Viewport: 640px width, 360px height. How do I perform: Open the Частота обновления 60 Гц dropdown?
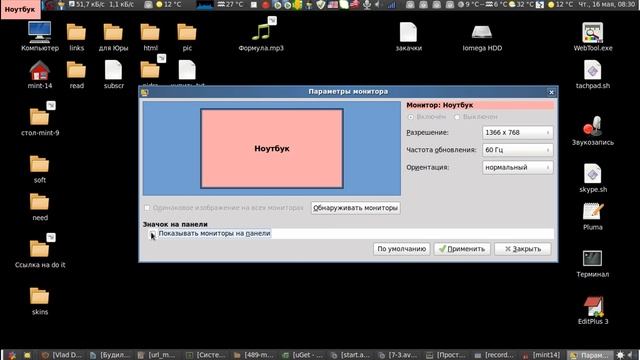click(517, 150)
